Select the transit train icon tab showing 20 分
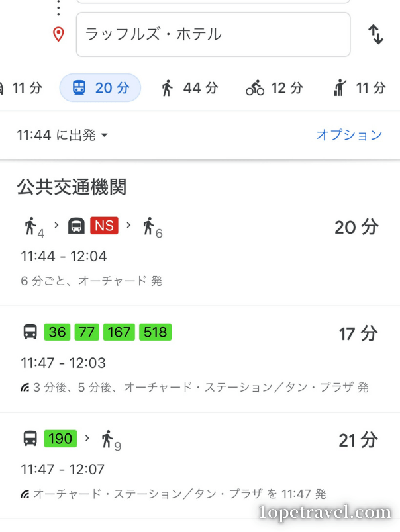 (100, 88)
